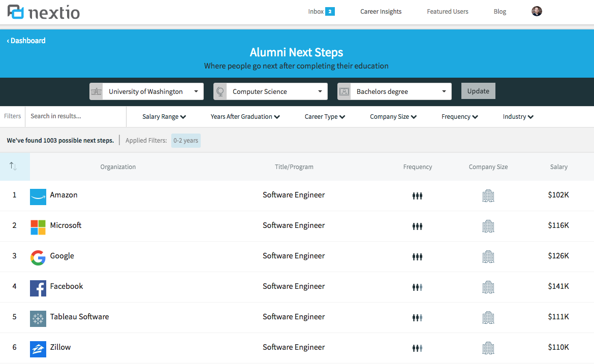Click Amazon's company size building icon
The width and height of the screenshot is (594, 364).
(488, 195)
